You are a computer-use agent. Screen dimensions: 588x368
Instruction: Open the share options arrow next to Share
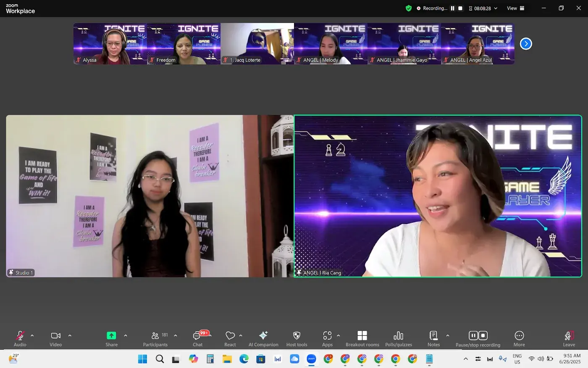(126, 336)
